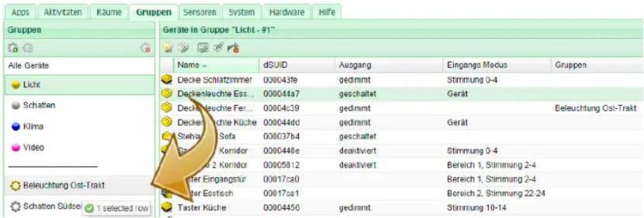Screen dimensions: 644x218
Task: Open the Hilfe tab
Action: (x=327, y=12)
